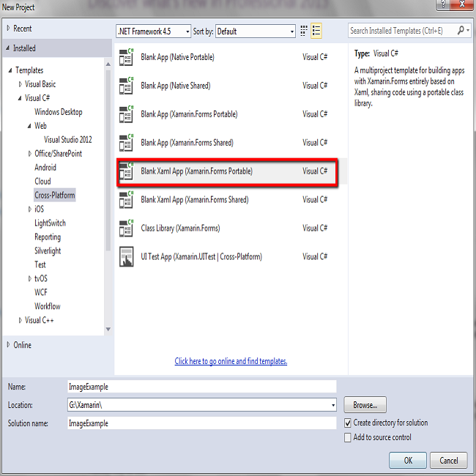The width and height of the screenshot is (476, 476).
Task: Select the Cloud category
Action: click(x=42, y=182)
